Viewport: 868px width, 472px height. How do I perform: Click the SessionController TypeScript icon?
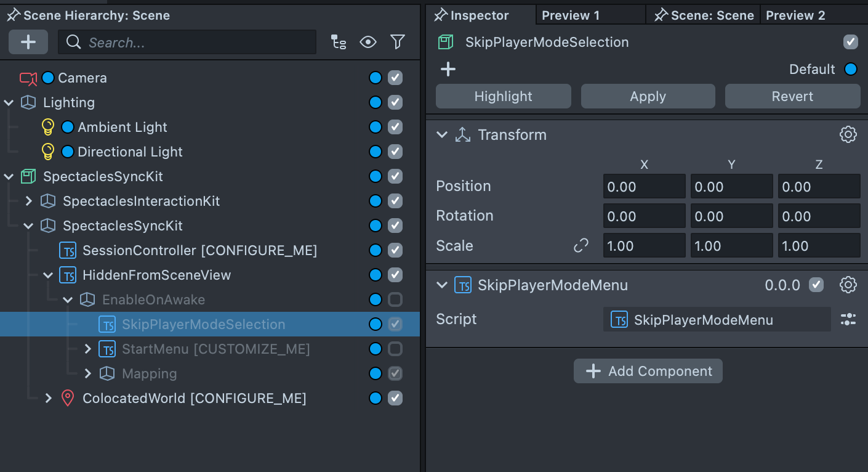pyautogui.click(x=68, y=251)
